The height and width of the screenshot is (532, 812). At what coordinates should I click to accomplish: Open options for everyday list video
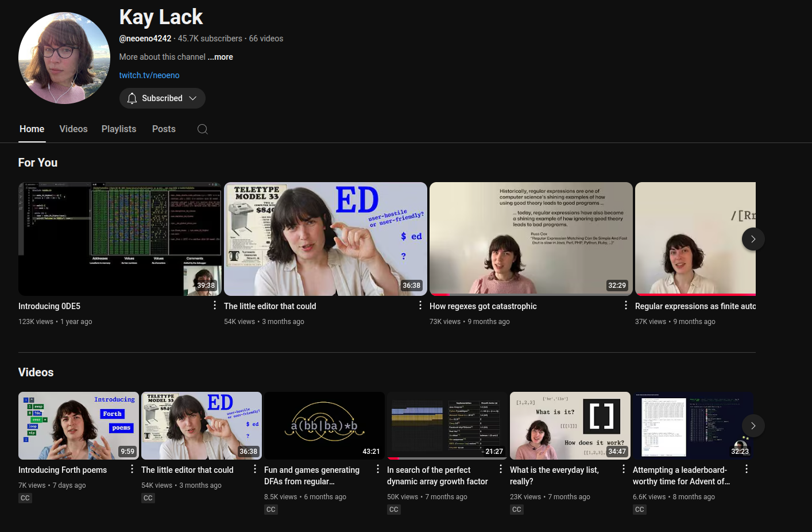tap(624, 469)
